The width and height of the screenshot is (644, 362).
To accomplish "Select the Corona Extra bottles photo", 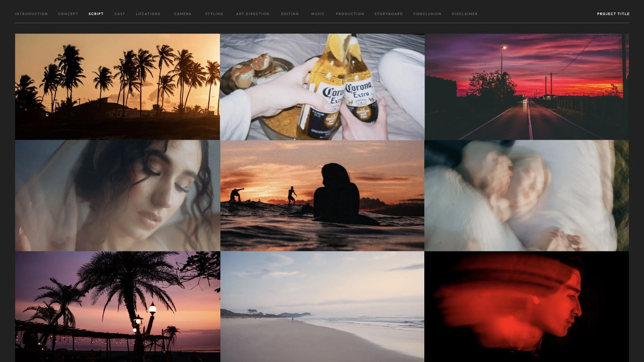I will (x=322, y=86).
